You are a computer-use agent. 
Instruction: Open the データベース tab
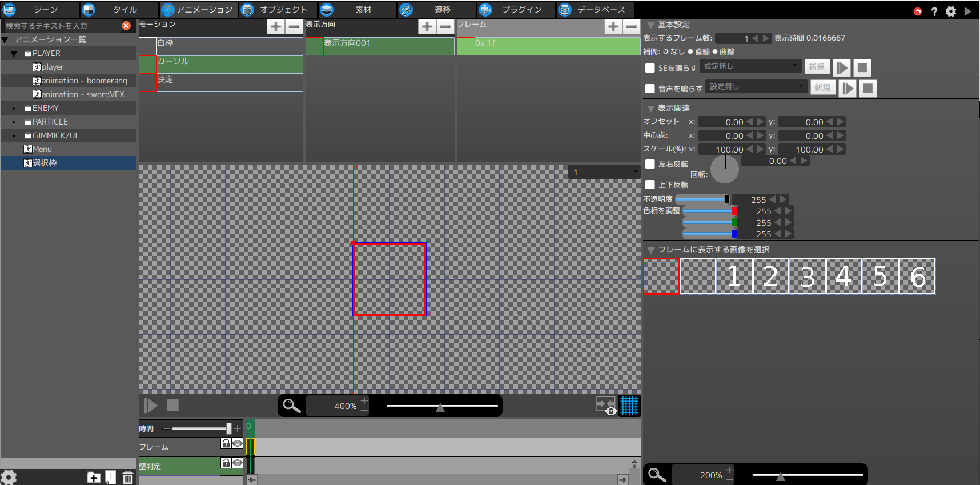[595, 10]
